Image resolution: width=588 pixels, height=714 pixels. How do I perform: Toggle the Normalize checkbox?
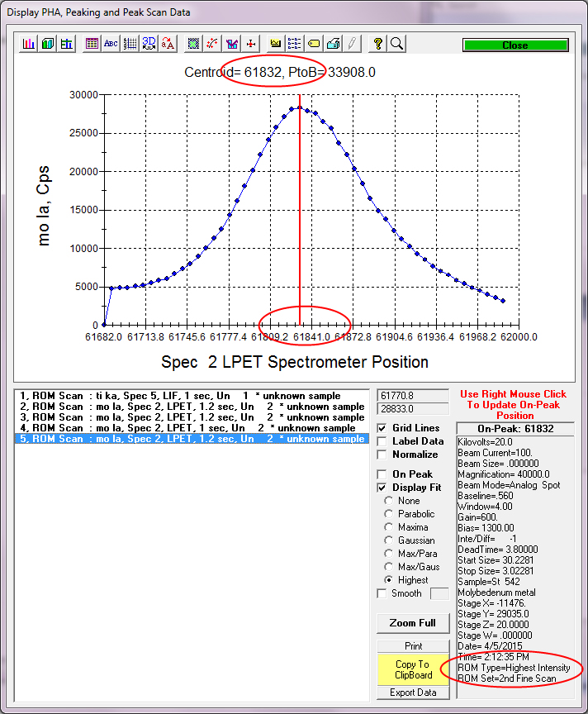382,455
